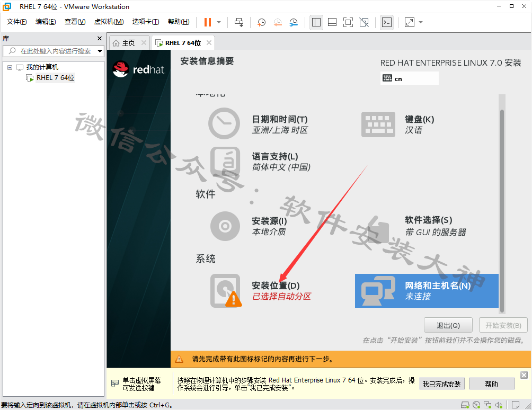532x410 pixels.
Task: Open 日期和时间(T) clock icon
Action: (x=224, y=123)
